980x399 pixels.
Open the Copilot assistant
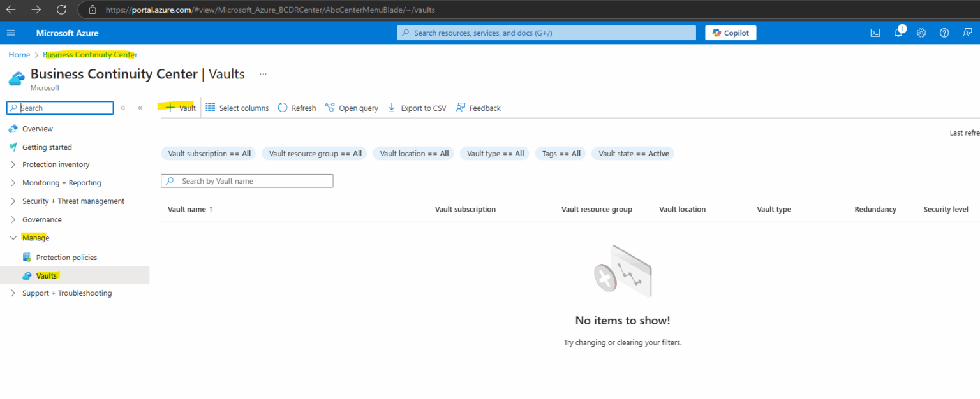[730, 33]
